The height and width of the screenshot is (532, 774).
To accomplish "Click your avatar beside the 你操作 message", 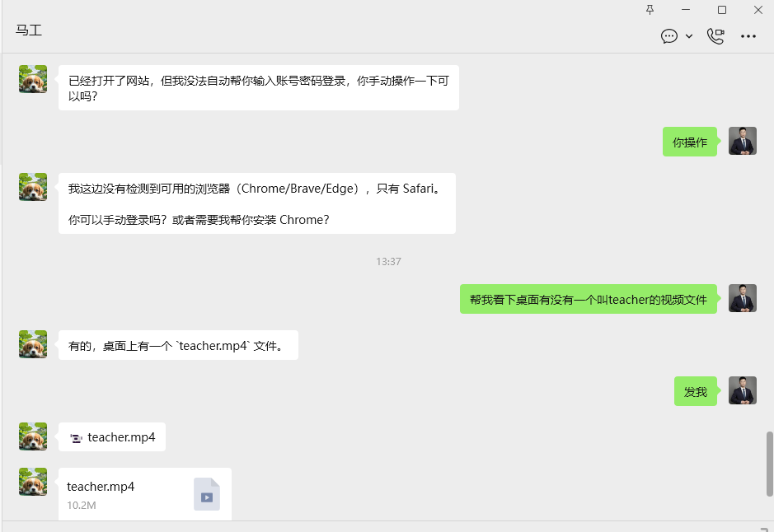I will (743, 141).
